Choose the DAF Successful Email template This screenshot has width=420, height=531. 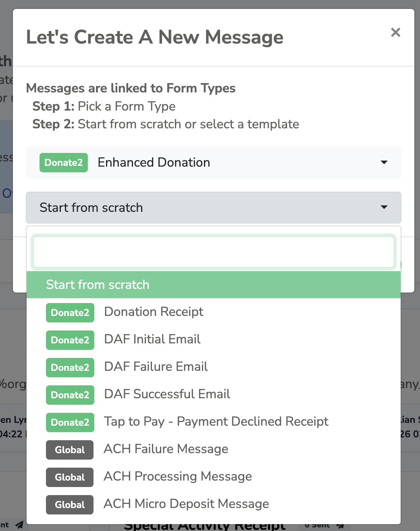point(214,394)
